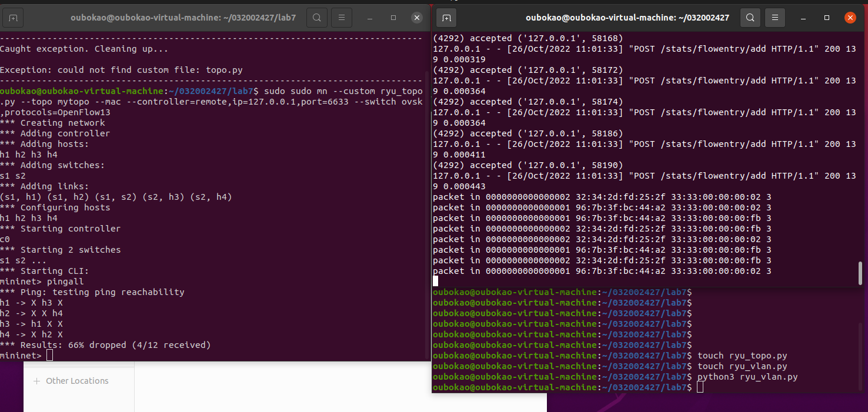868x412 pixels.
Task: Click the accepted connection line with port 58174
Action: click(x=528, y=102)
